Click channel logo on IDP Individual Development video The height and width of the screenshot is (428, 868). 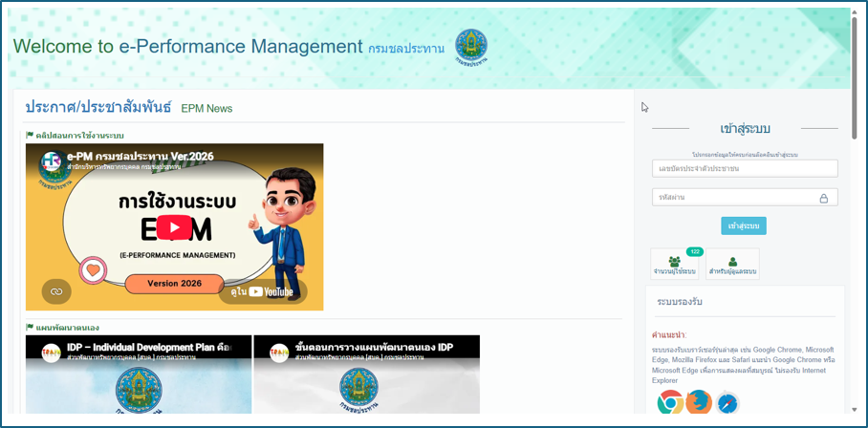[x=51, y=353]
